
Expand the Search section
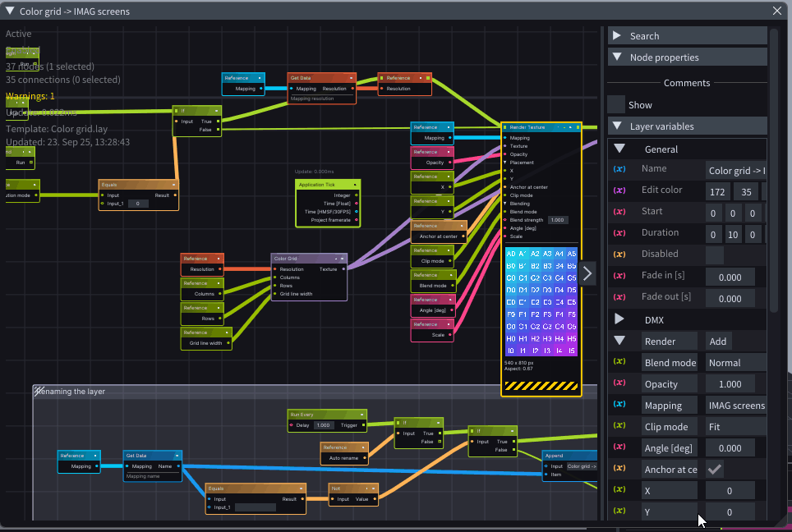point(617,36)
